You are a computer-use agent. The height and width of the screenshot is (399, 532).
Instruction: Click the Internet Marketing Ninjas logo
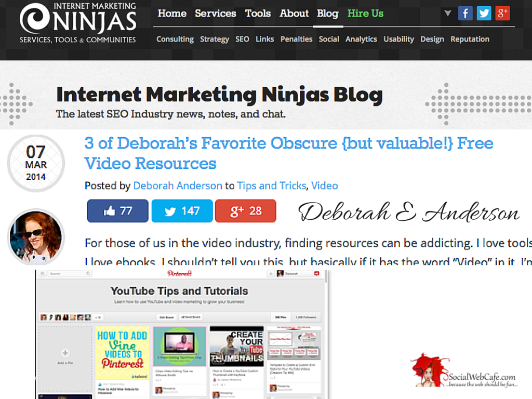78,23
